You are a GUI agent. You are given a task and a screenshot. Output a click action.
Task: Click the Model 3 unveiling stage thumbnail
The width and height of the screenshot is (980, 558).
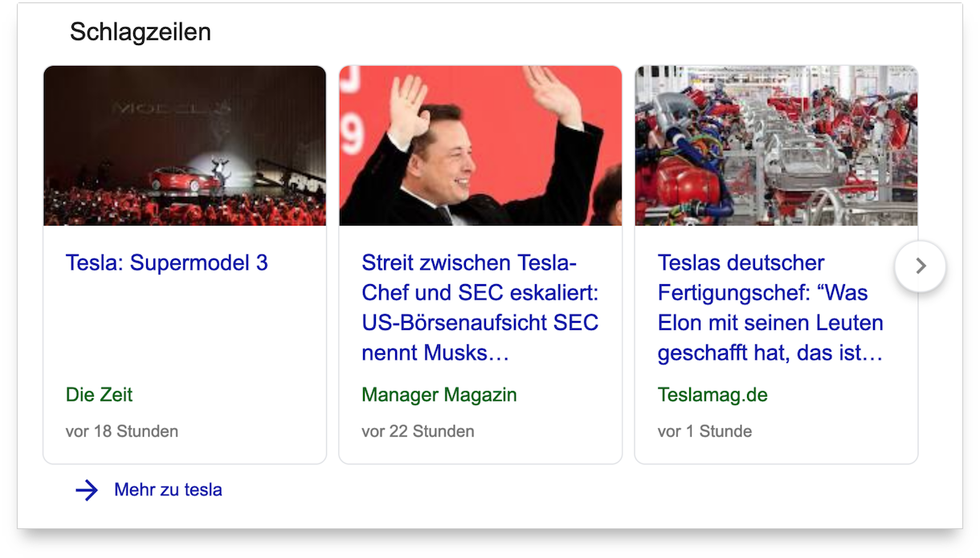(185, 145)
